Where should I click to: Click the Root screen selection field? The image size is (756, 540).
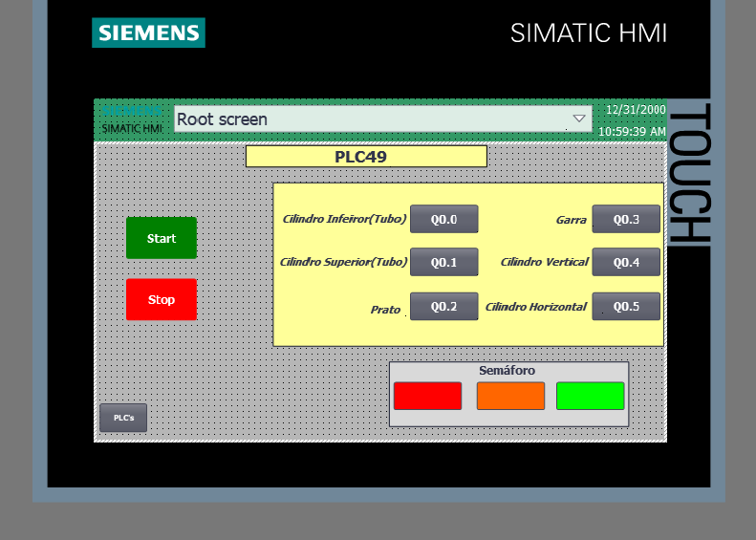[x=383, y=119]
